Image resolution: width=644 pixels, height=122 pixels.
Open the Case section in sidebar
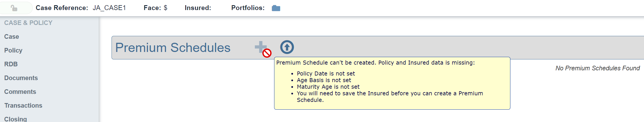pos(11,37)
